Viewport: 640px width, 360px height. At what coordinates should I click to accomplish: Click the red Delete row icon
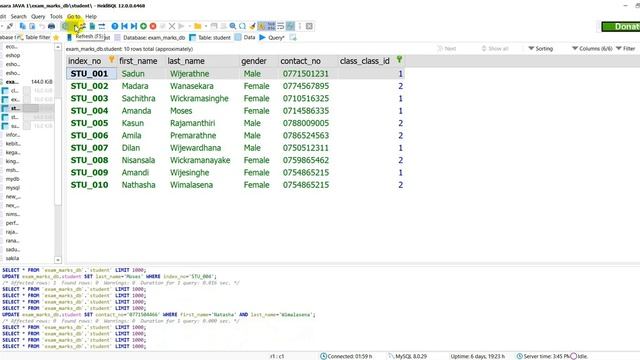pos(153,26)
